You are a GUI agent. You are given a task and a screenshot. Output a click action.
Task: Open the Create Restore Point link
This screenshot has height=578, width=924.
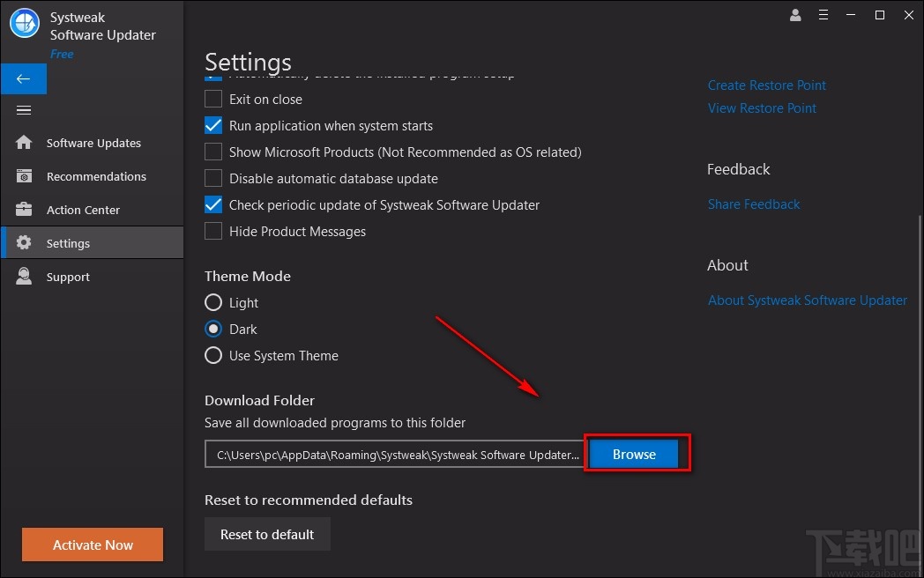coord(766,85)
